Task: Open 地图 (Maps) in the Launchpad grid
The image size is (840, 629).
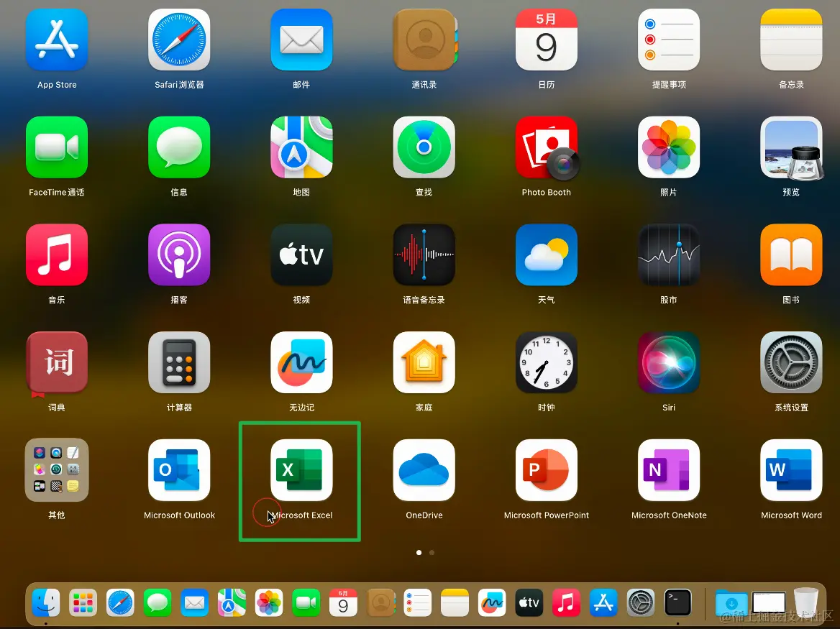Action: coord(301,147)
